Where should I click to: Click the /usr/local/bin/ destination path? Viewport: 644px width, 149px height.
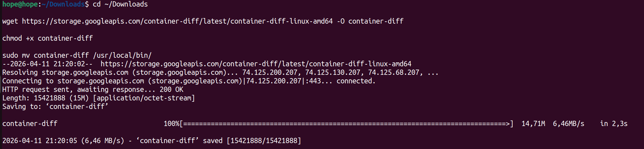[122, 55]
